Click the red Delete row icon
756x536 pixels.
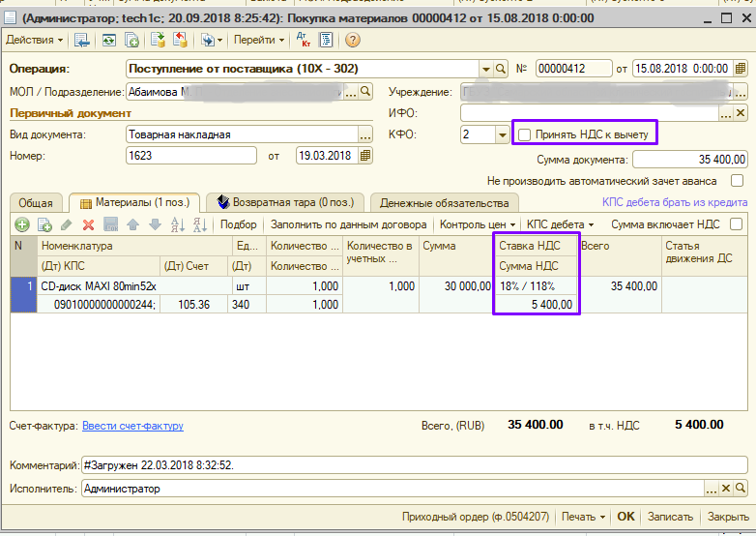tap(88, 224)
